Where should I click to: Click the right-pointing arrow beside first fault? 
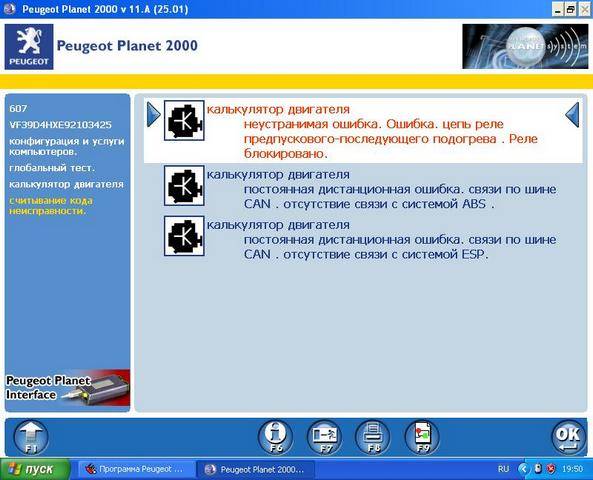(154, 115)
